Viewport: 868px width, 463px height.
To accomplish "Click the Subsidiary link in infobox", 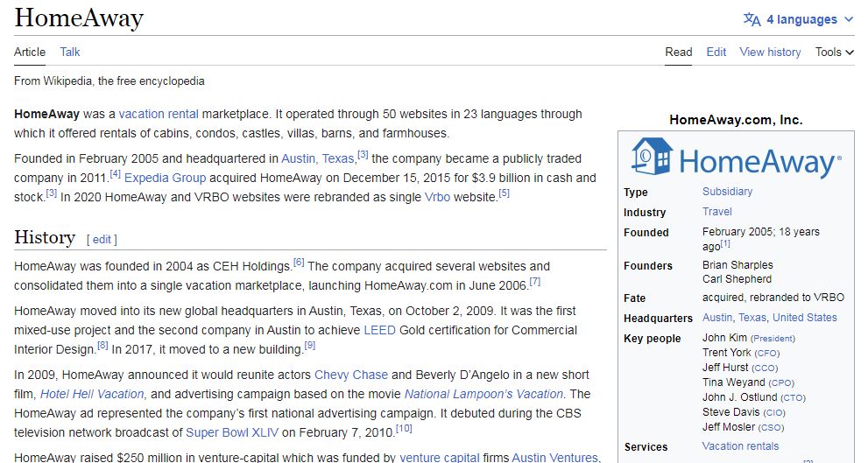I will [727, 192].
